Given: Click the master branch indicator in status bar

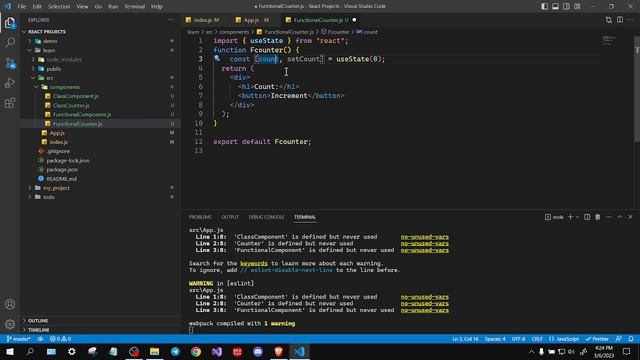Looking at the screenshot, I should [x=19, y=339].
